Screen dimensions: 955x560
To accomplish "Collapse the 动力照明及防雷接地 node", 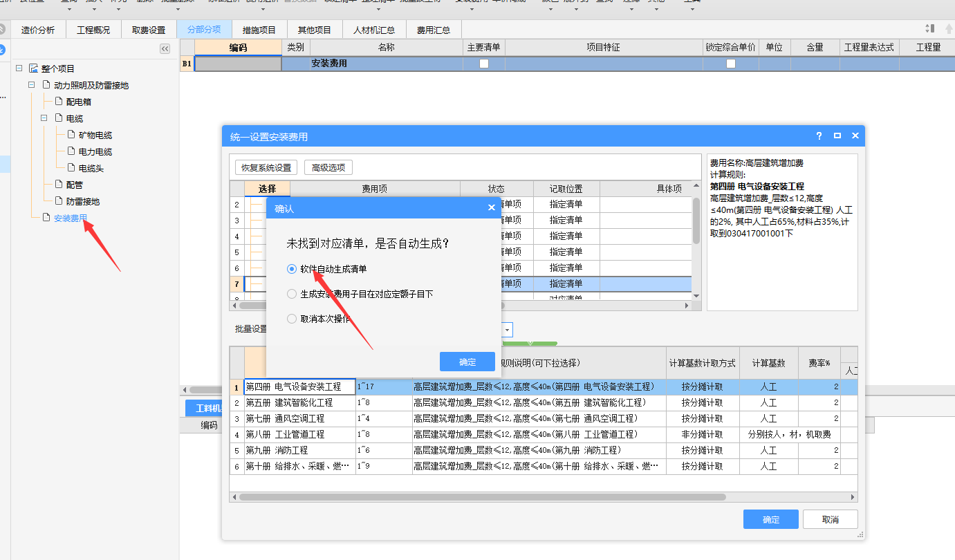I will pyautogui.click(x=31, y=85).
